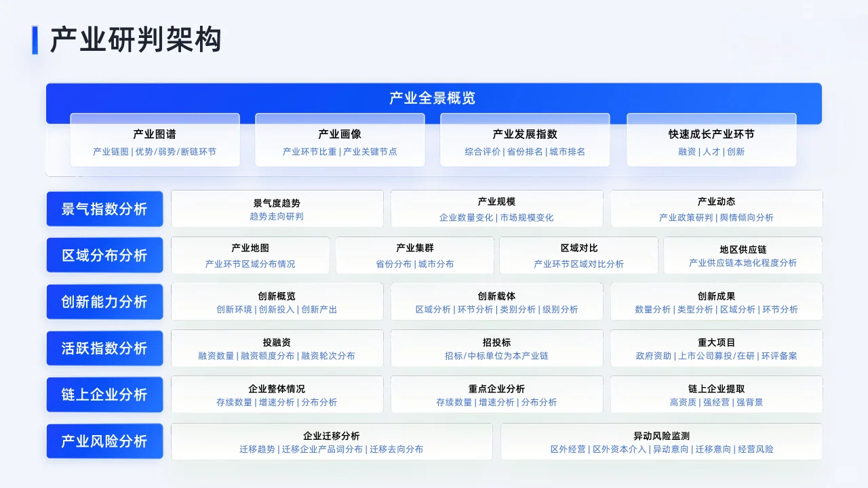This screenshot has height=488, width=868.
Task: Click the 产业动态 card
Action: (x=716, y=208)
